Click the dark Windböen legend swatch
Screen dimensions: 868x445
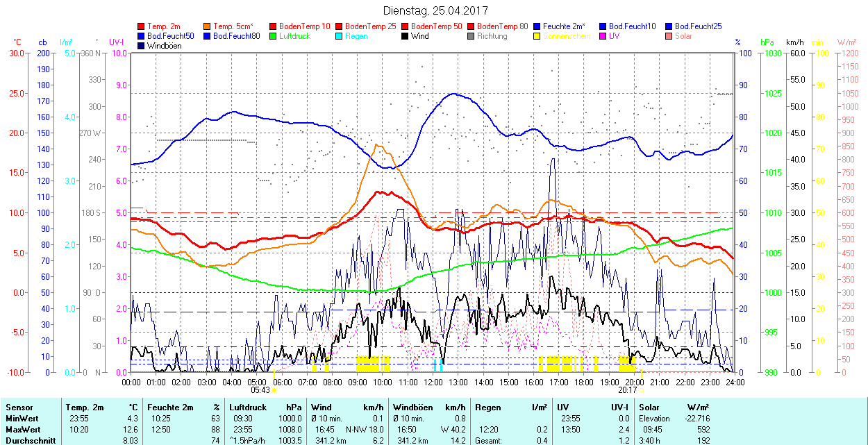click(x=142, y=46)
